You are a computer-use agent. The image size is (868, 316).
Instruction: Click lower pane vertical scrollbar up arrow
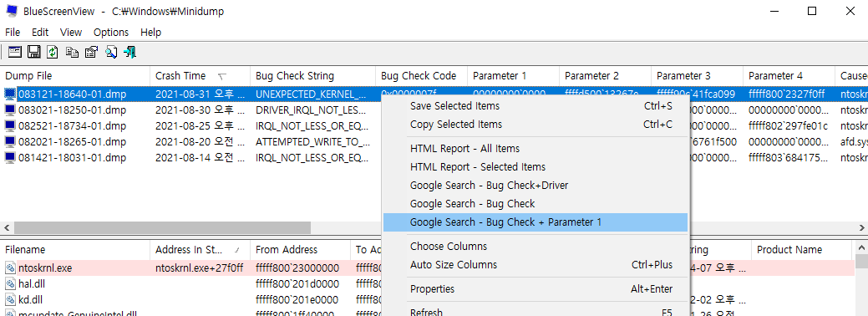pos(860,248)
